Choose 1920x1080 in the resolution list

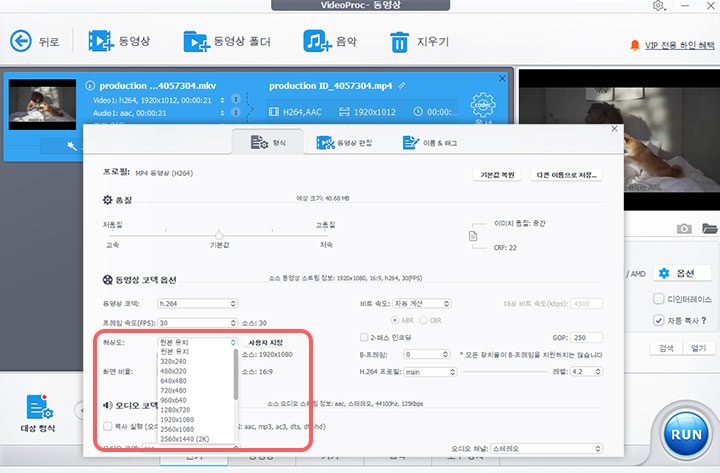[177, 419]
